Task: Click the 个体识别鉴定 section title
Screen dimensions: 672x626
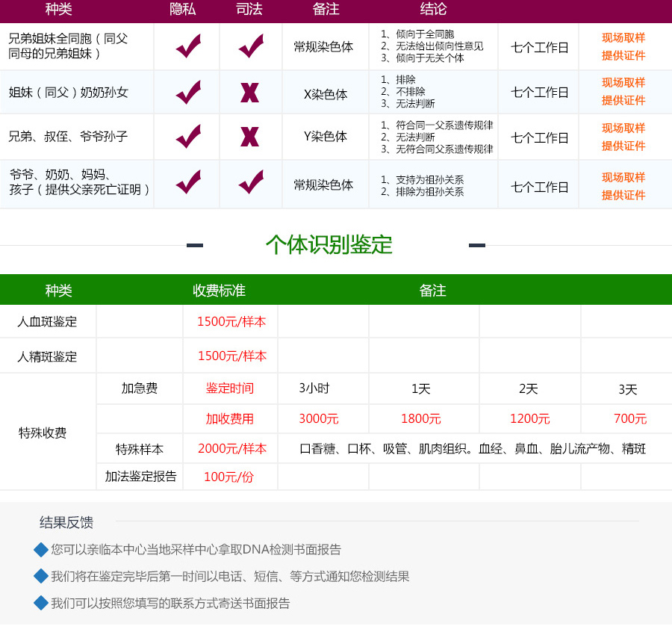Action: tap(329, 245)
